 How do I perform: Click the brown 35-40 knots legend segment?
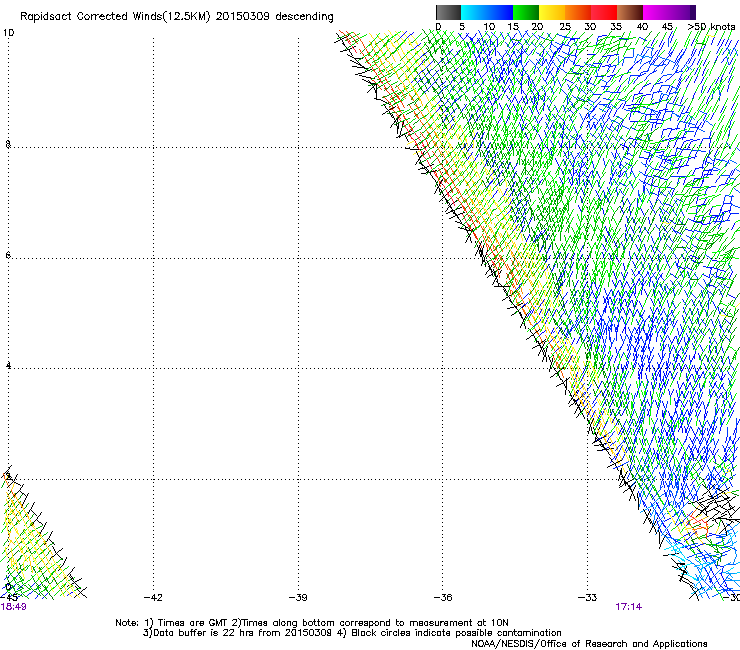[x=630, y=12]
